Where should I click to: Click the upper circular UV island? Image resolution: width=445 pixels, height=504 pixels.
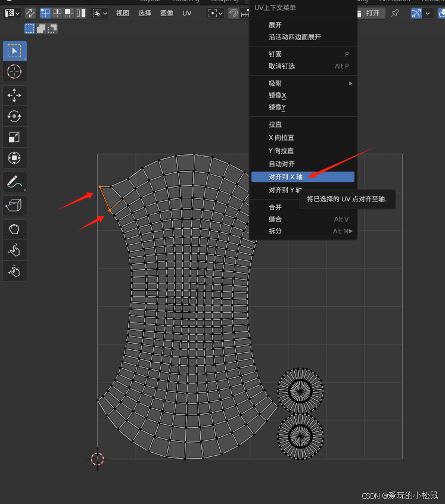click(x=300, y=391)
